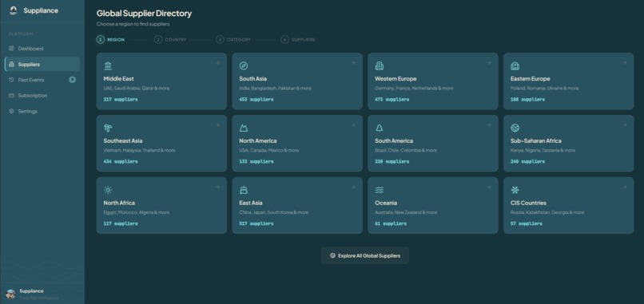Select step 1 Region in wizard

(x=110, y=40)
